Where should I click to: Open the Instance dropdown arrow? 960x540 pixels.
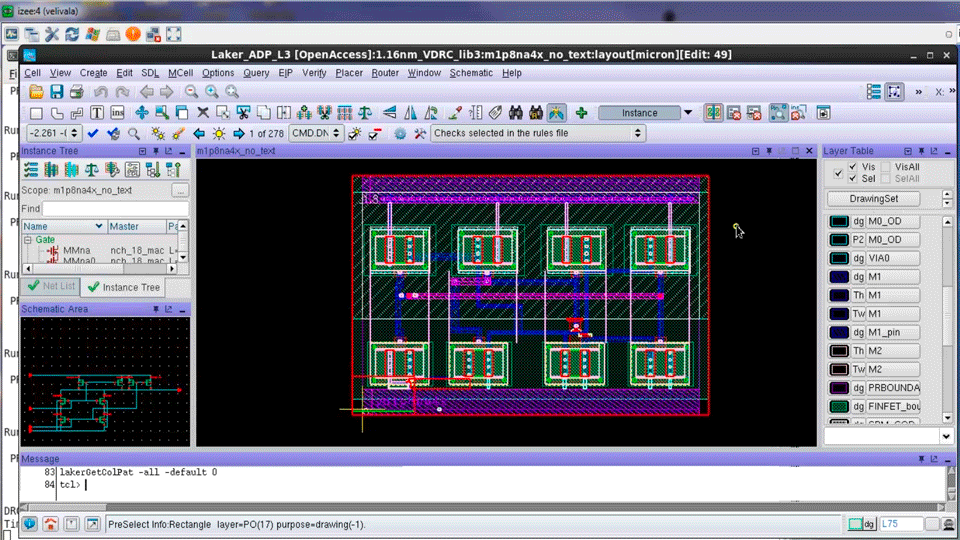[688, 113]
